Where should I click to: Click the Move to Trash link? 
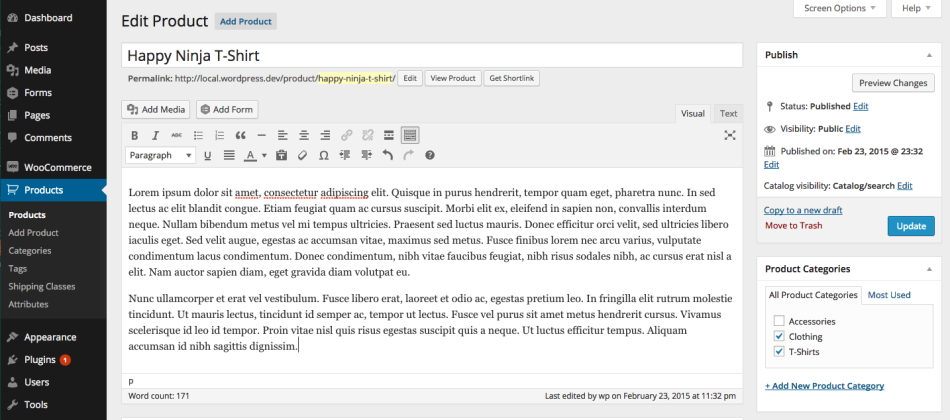click(793, 226)
